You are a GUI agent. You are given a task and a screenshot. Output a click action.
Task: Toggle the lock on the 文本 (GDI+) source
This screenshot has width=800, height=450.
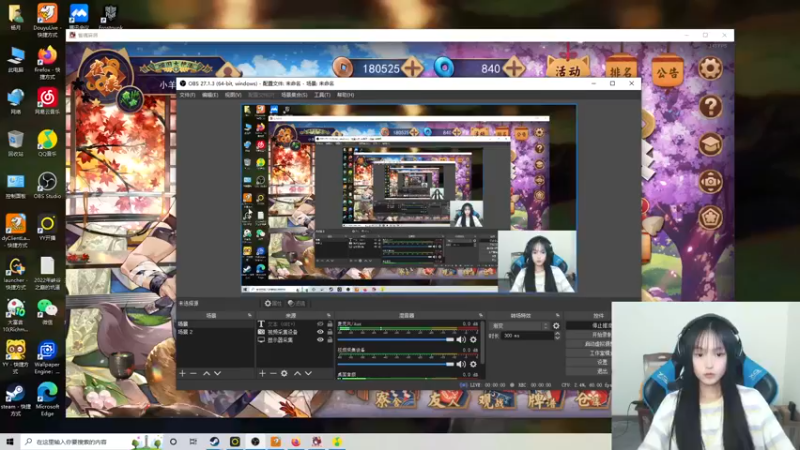(x=330, y=324)
